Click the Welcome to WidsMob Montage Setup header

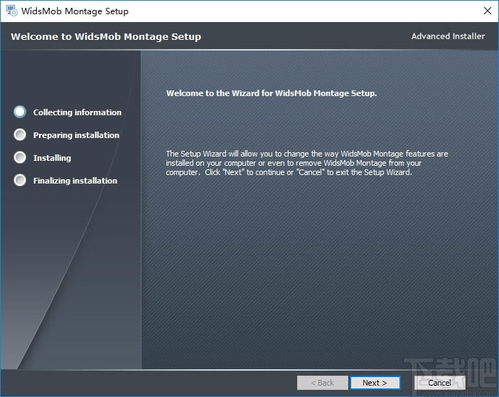click(x=106, y=36)
